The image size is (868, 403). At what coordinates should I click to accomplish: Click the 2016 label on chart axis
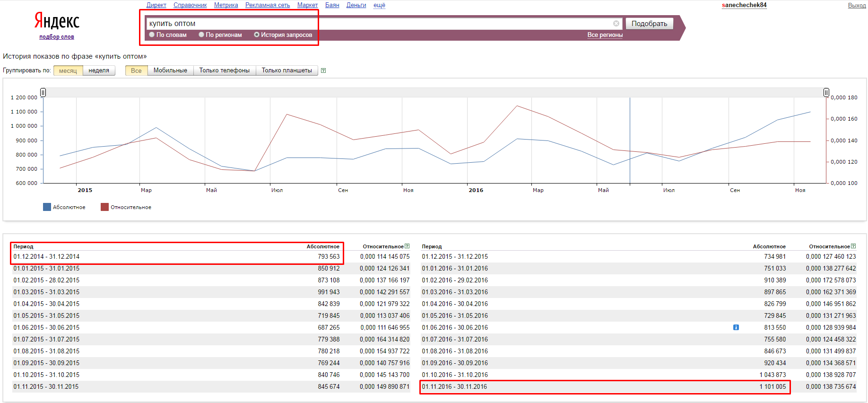tap(476, 190)
